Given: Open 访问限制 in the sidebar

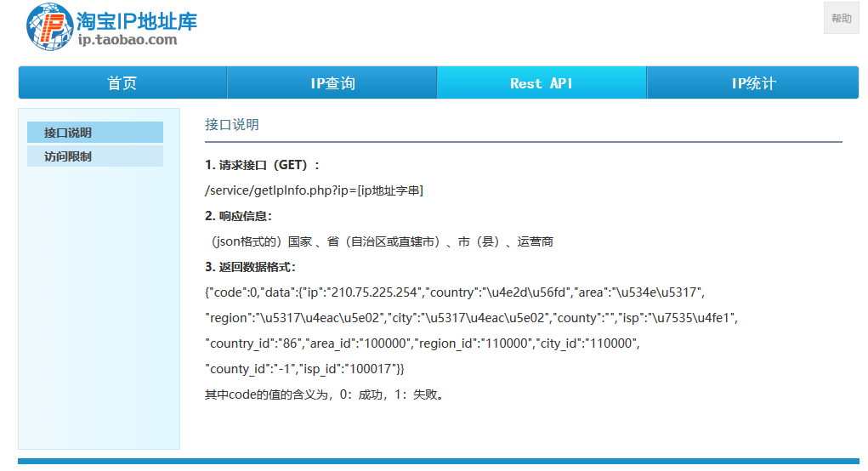Looking at the screenshot, I should click(x=95, y=156).
